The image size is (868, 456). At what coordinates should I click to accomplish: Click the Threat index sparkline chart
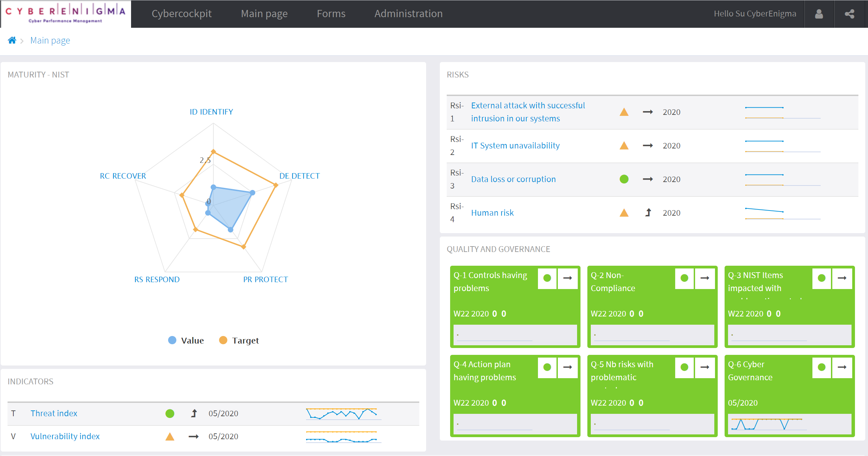[x=343, y=413]
